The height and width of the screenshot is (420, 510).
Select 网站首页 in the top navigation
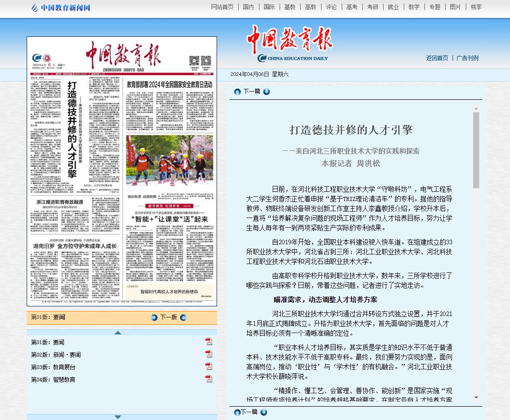pyautogui.click(x=222, y=7)
